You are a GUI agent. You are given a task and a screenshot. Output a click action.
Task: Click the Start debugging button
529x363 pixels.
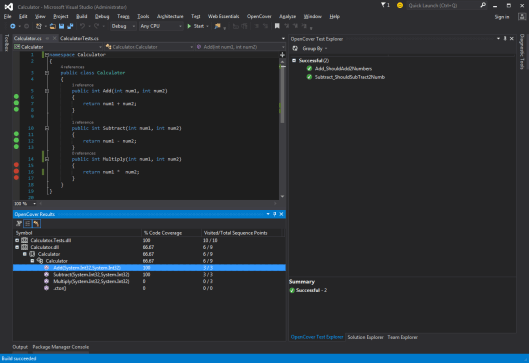[x=196, y=26]
